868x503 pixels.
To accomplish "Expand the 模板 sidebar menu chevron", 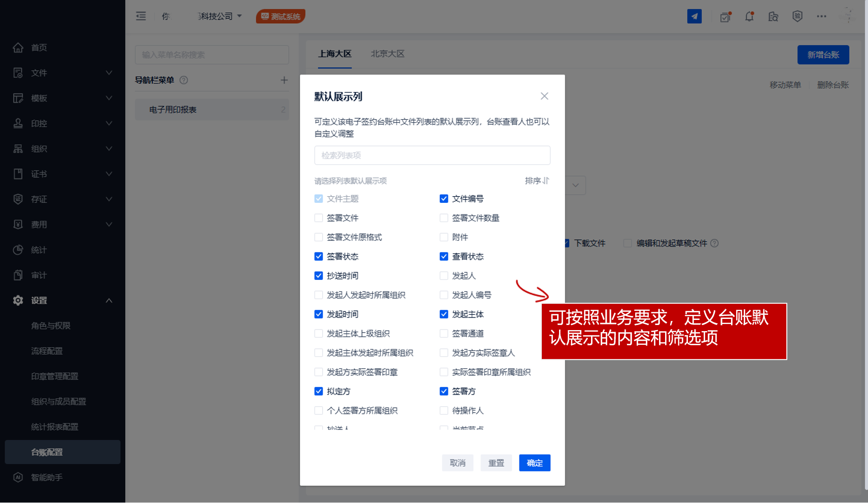I will pos(109,98).
